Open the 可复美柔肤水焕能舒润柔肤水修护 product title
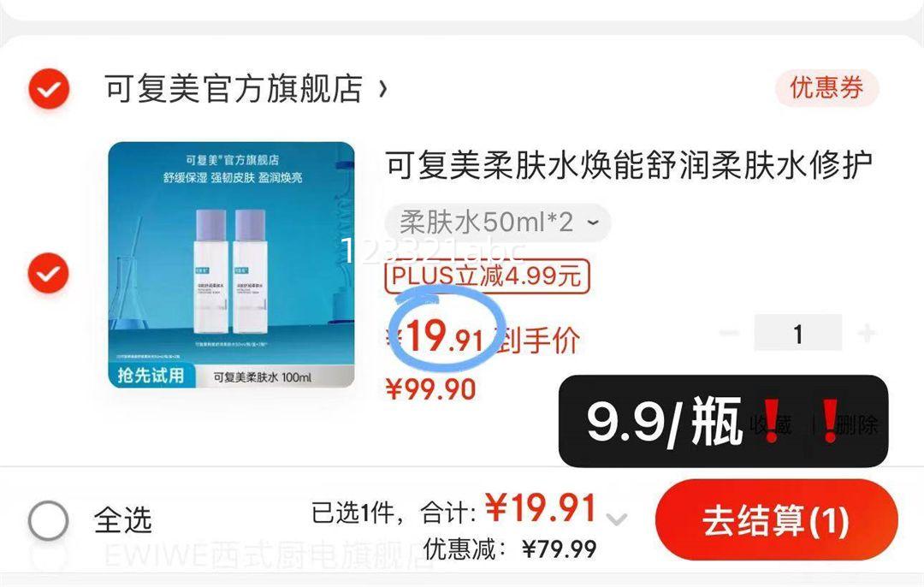The image size is (924, 587). pyautogui.click(x=629, y=165)
